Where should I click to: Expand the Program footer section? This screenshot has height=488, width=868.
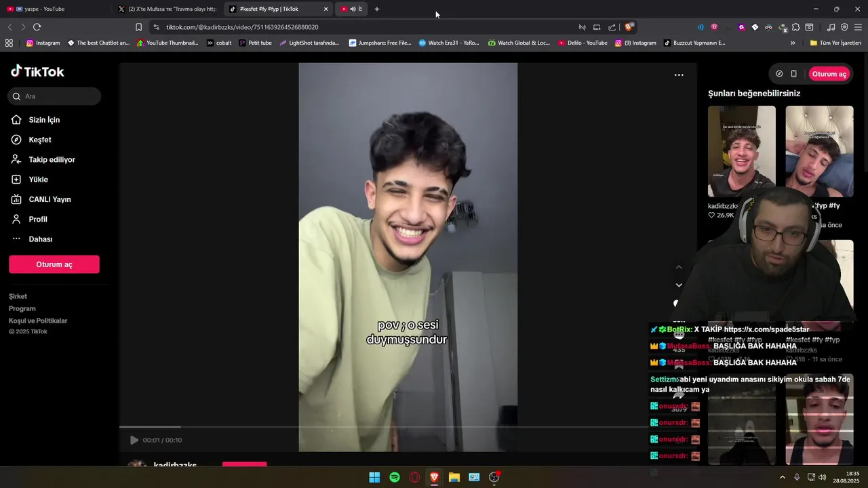(x=22, y=308)
